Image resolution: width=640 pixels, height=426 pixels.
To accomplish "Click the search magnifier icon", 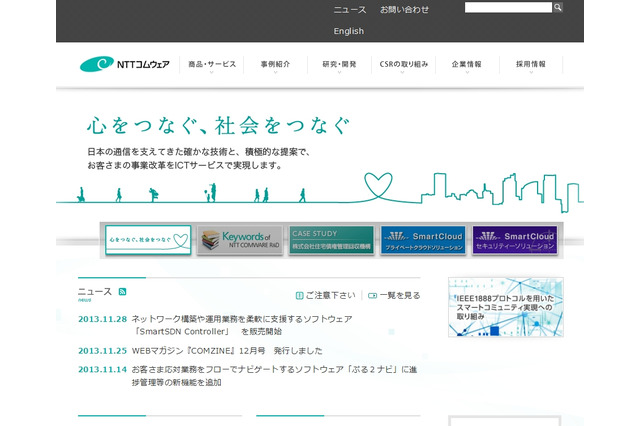I will click(x=558, y=7).
